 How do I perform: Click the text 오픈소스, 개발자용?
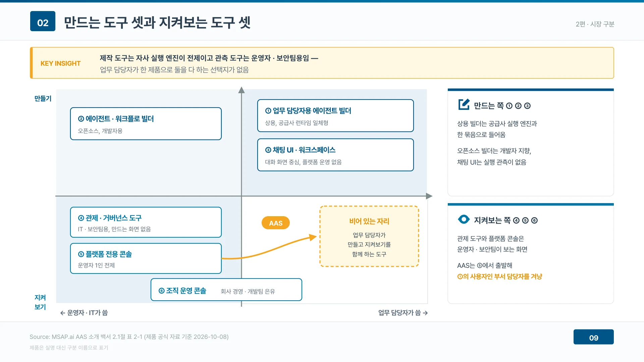(100, 131)
